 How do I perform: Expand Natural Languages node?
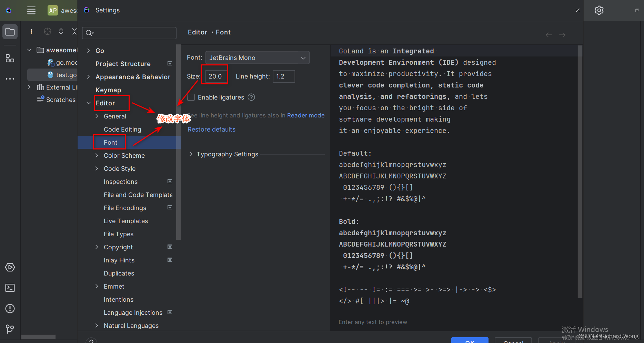pyautogui.click(x=97, y=325)
